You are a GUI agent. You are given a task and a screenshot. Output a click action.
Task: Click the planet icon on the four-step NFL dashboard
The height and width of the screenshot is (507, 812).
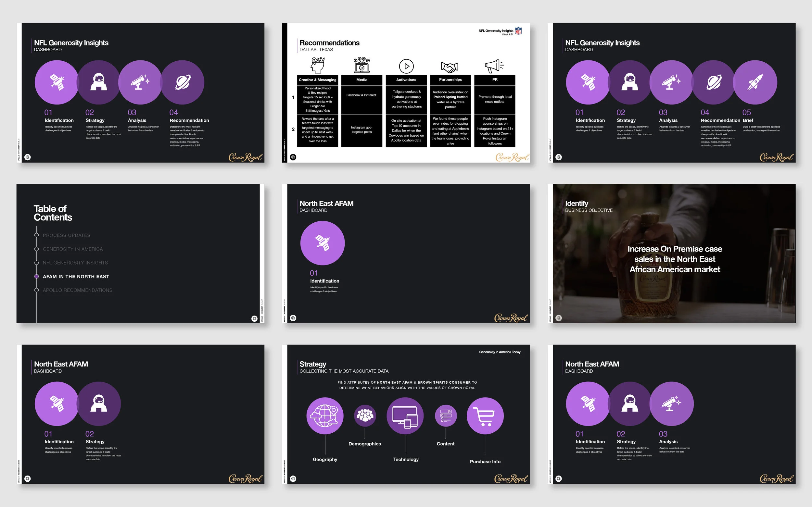coord(183,82)
